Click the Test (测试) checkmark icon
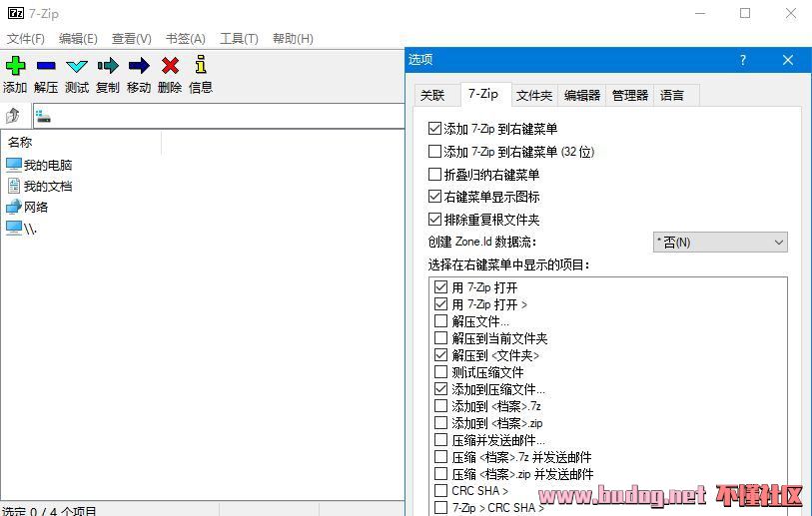Image resolution: width=812 pixels, height=516 pixels. tap(77, 66)
